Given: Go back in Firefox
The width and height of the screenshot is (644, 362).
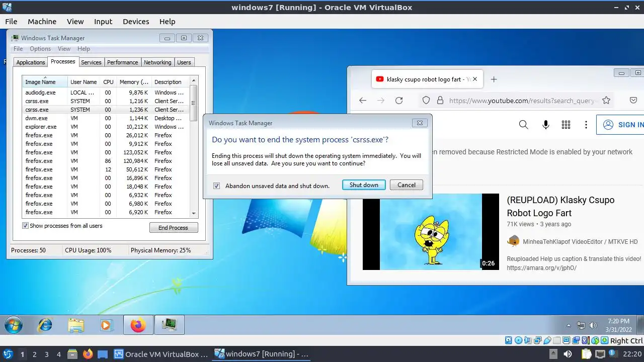Looking at the screenshot, I should point(363,101).
